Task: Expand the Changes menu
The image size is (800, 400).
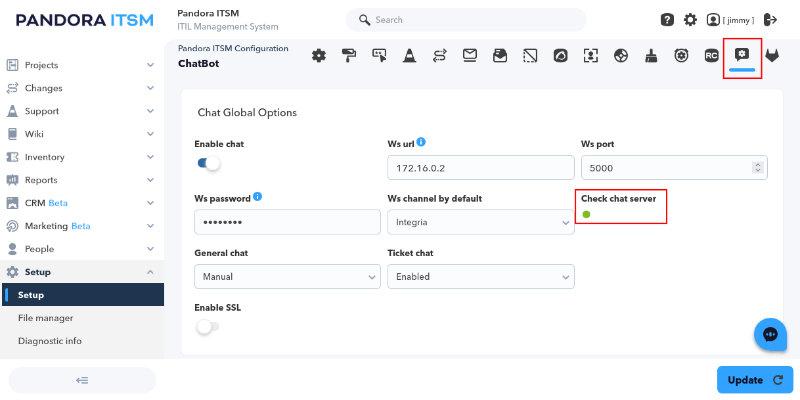Action: [82, 88]
